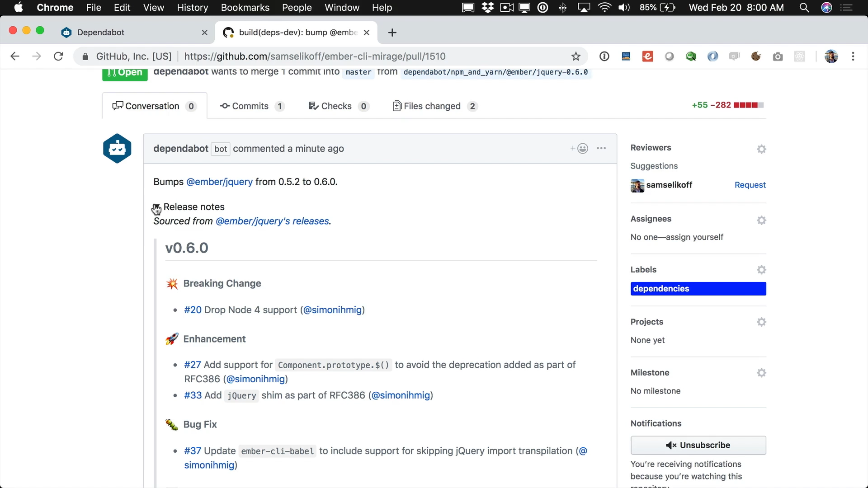
Task: Open the Conversation tab
Action: pos(155,106)
